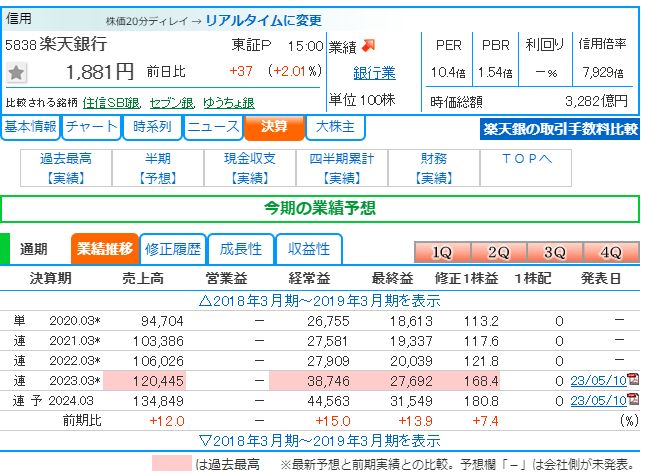The image size is (645, 475).
Task: Click the red 業績 up arrow icon
Action: 369,45
